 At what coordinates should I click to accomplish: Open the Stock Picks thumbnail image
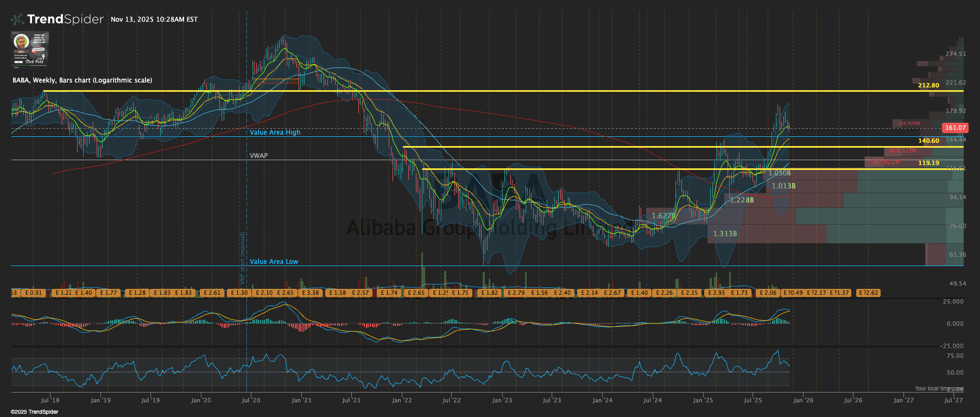click(30, 48)
